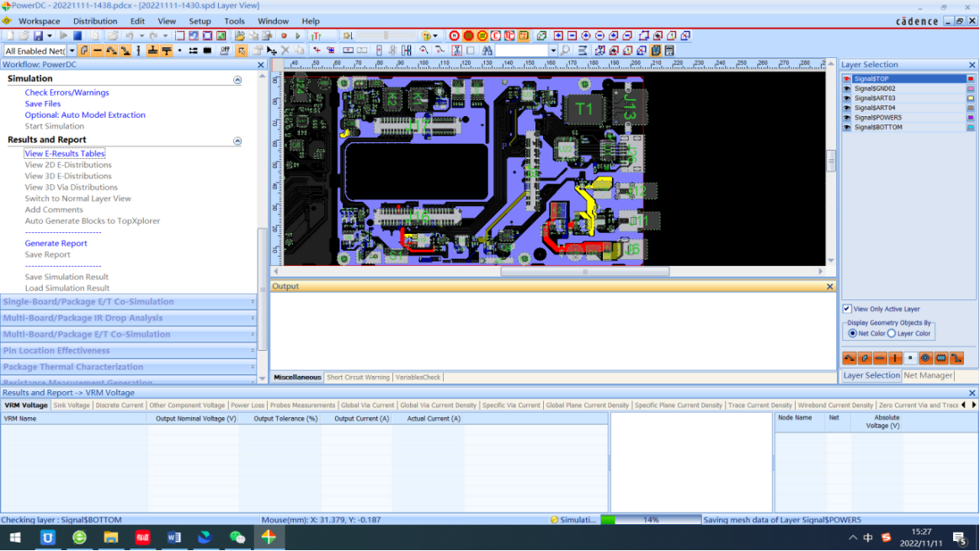Click the search text input field
Screen dimensions: 980x551
pos(522,50)
